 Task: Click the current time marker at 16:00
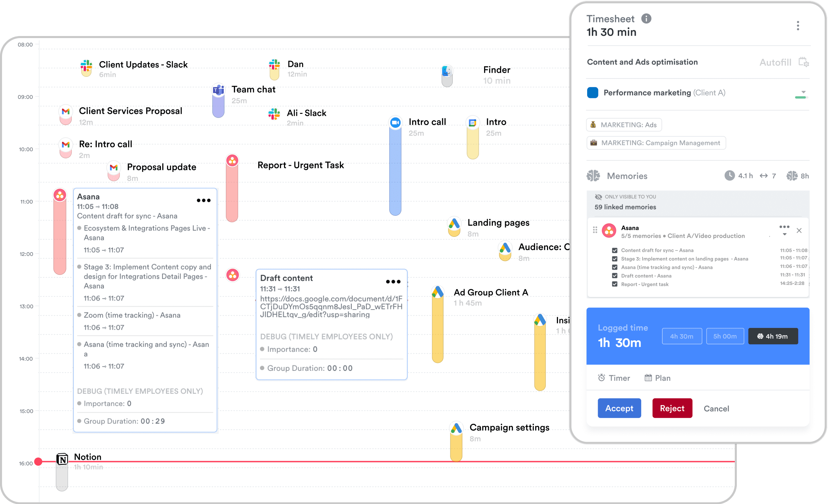tap(38, 461)
